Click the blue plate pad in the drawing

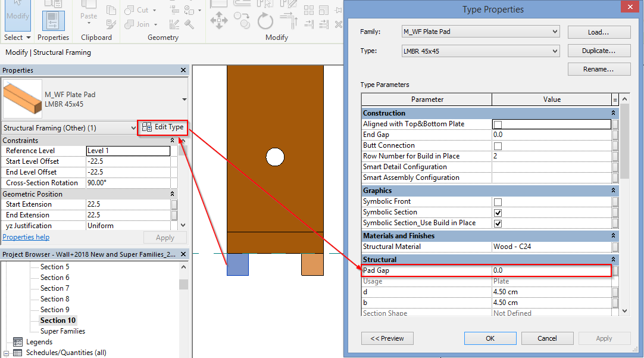click(x=237, y=265)
